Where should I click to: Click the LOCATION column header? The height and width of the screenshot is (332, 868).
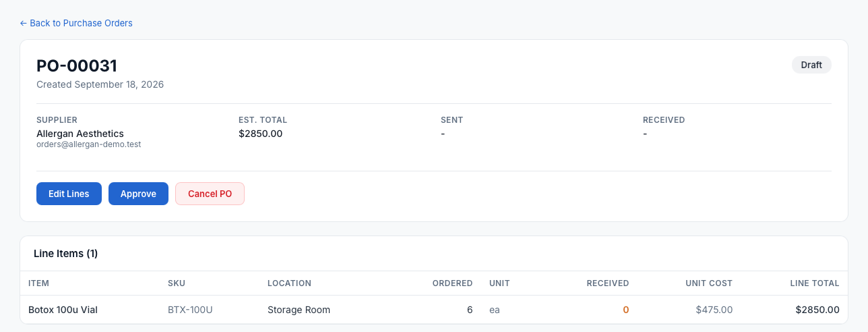(289, 283)
